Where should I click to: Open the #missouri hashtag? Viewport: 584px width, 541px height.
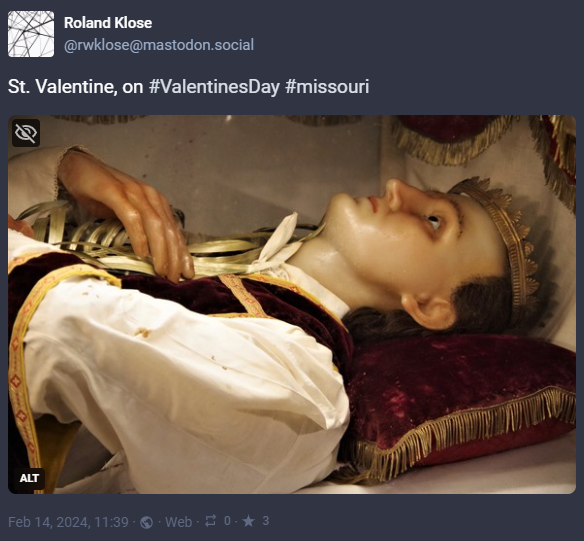coord(327,87)
